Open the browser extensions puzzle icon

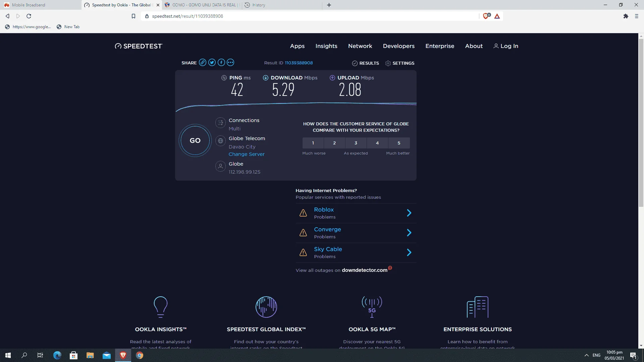pyautogui.click(x=626, y=16)
